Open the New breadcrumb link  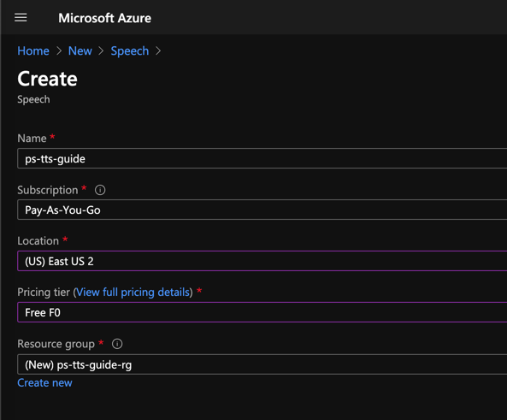pos(80,50)
